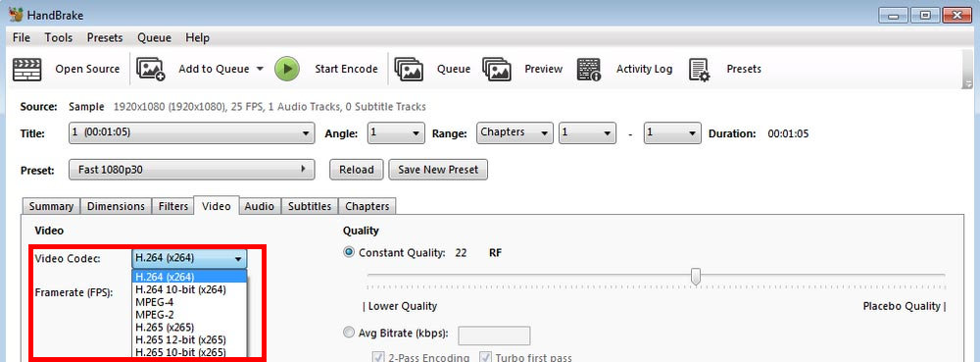Select the H.265 12-bit (x265) codec option
This screenshot has height=362, width=980.
point(190,339)
